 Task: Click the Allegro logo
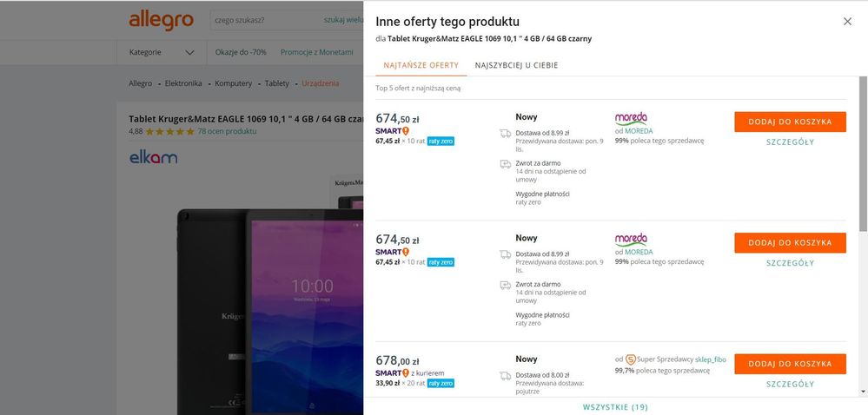[x=161, y=21]
